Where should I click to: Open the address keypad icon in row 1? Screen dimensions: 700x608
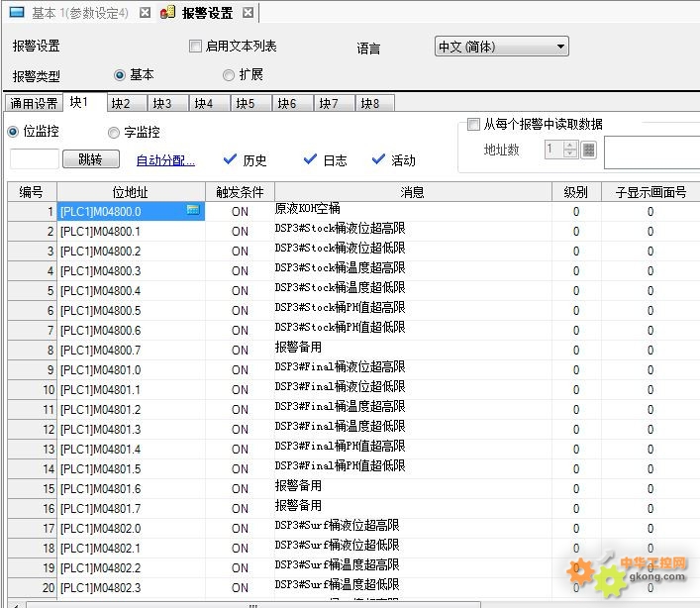point(193,210)
